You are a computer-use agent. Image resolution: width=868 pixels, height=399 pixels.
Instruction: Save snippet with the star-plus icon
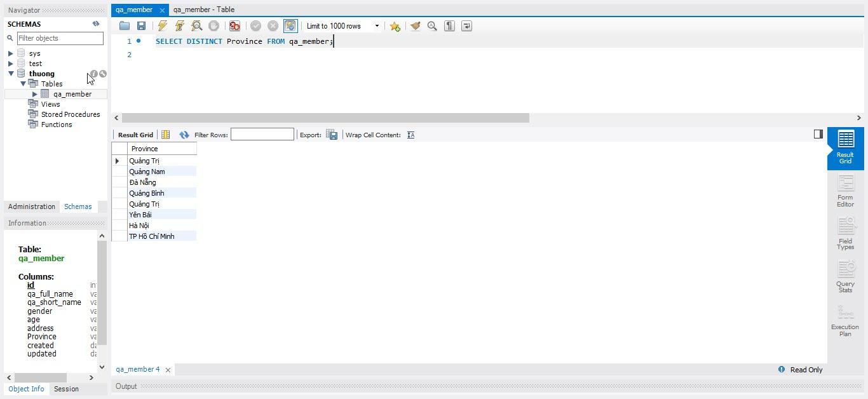pyautogui.click(x=395, y=26)
